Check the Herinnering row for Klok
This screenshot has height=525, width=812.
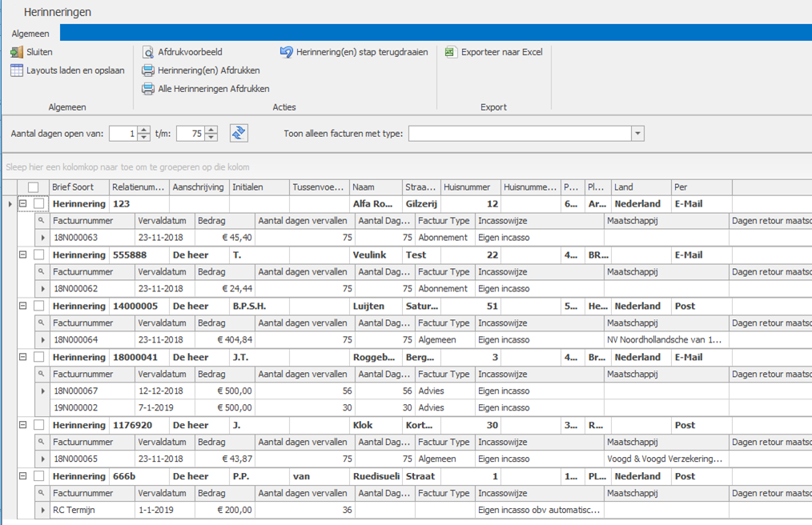coord(39,424)
